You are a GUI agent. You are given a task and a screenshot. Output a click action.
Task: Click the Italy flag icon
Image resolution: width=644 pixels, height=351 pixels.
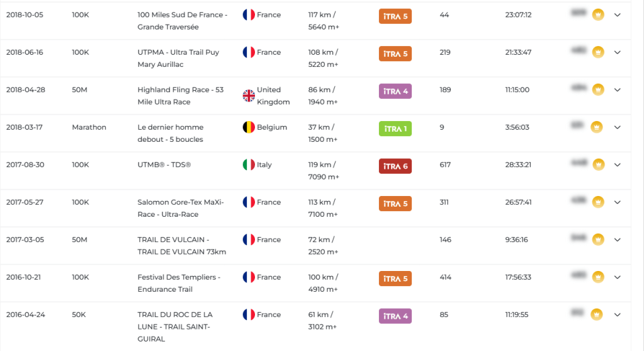click(x=249, y=164)
